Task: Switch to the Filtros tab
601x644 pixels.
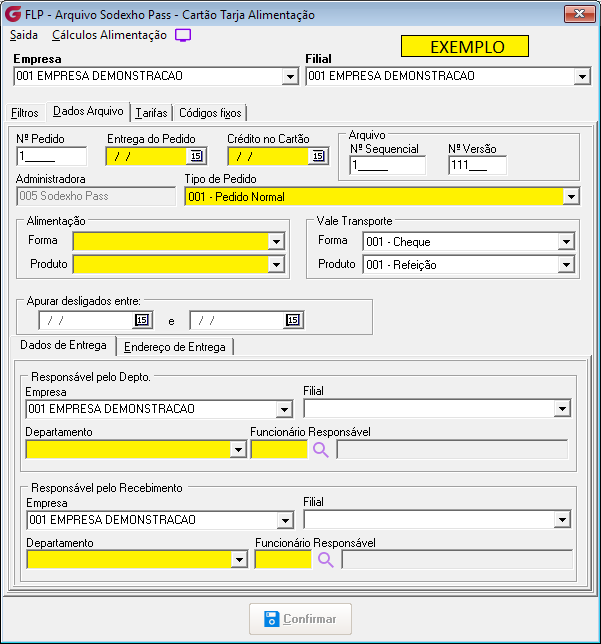Action: [x=25, y=113]
